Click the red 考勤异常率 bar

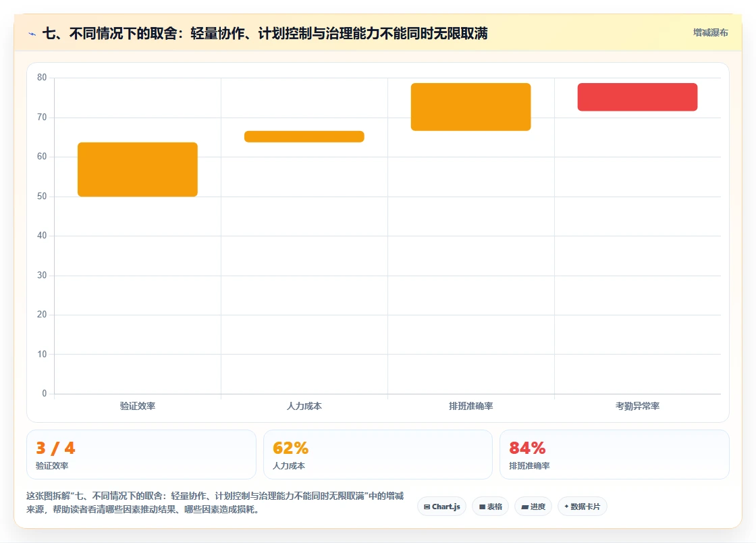click(637, 97)
